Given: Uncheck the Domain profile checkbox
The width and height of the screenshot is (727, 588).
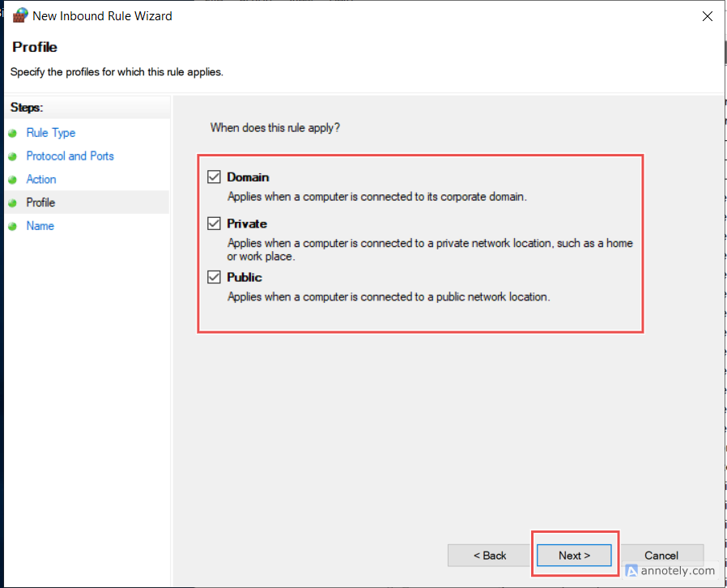Looking at the screenshot, I should (215, 177).
